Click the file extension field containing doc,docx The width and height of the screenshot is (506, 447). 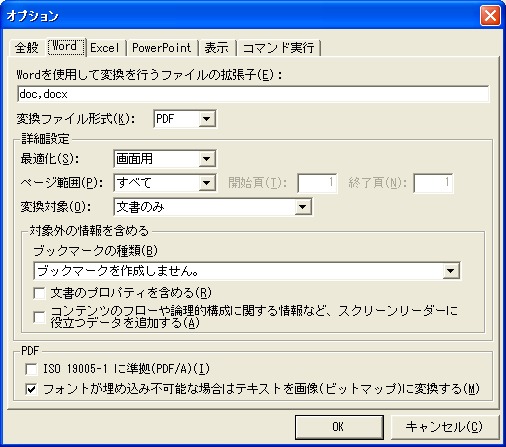(x=253, y=94)
